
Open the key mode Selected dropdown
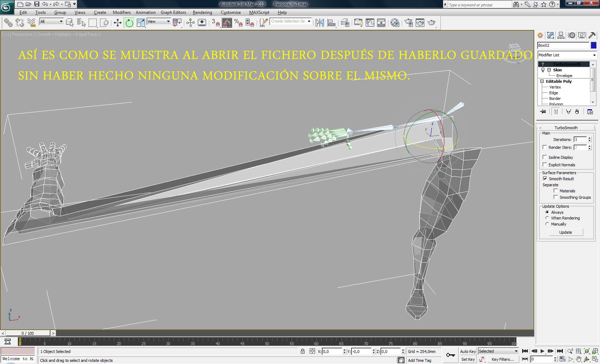tap(498, 351)
